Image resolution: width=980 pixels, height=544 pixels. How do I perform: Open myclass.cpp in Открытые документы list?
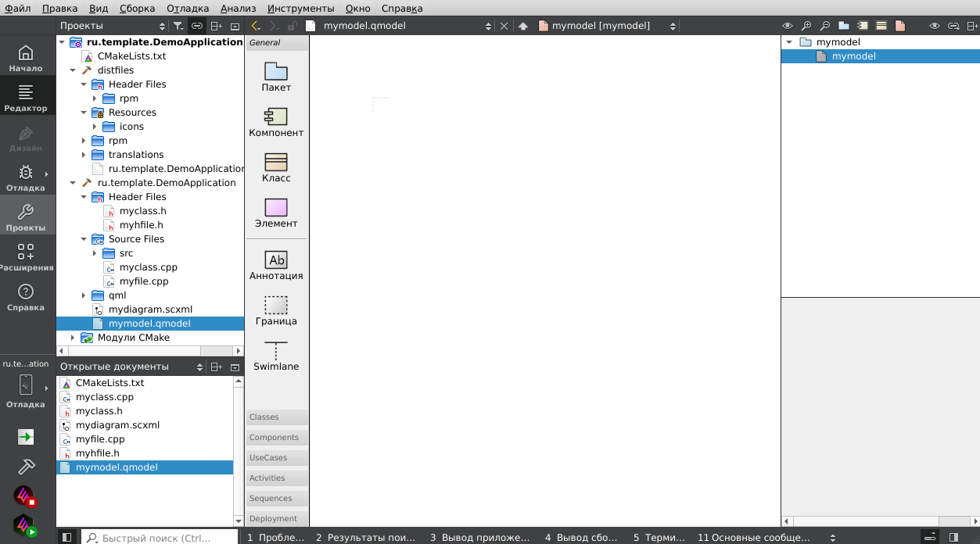[x=105, y=397]
